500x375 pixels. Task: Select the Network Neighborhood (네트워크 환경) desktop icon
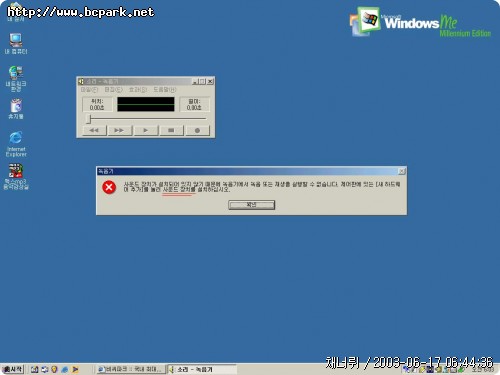pos(16,79)
